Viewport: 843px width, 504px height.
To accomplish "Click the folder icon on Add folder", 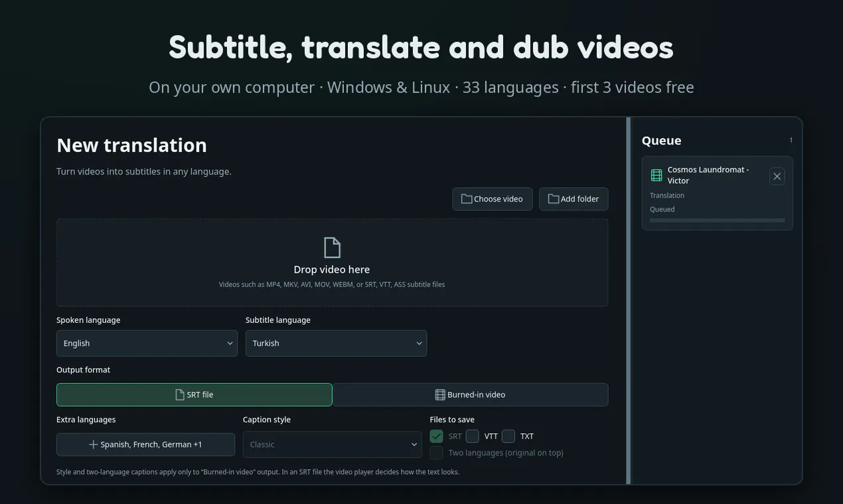I will click(554, 199).
